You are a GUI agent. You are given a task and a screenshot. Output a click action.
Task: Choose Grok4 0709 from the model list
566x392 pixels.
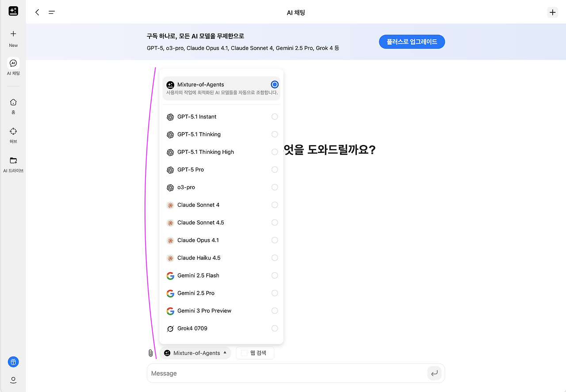[222, 328]
